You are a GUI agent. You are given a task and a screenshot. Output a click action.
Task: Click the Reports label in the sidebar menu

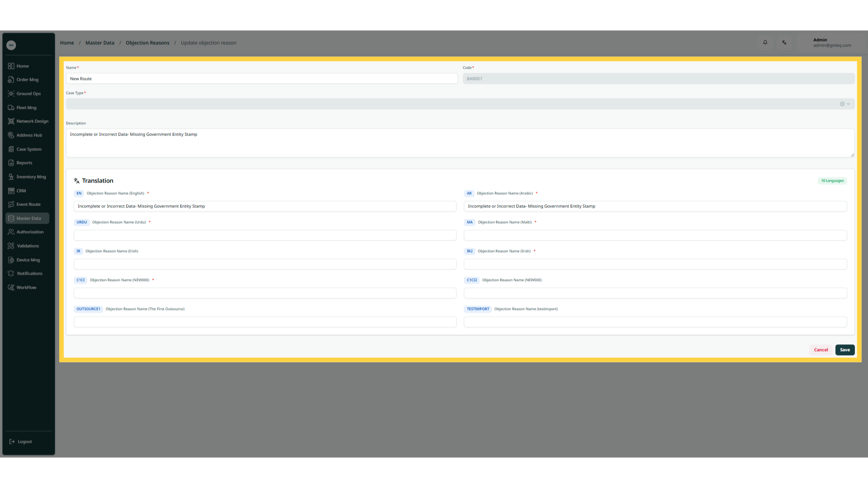[24, 163]
